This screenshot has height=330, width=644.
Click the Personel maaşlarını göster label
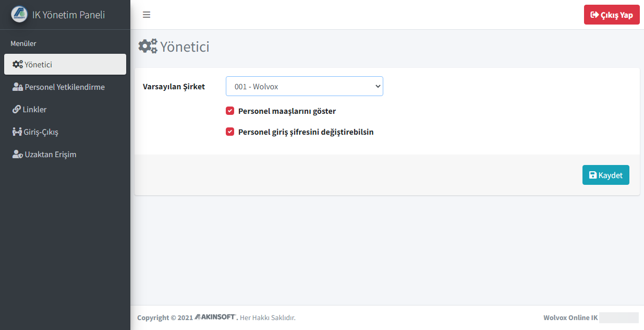point(287,111)
